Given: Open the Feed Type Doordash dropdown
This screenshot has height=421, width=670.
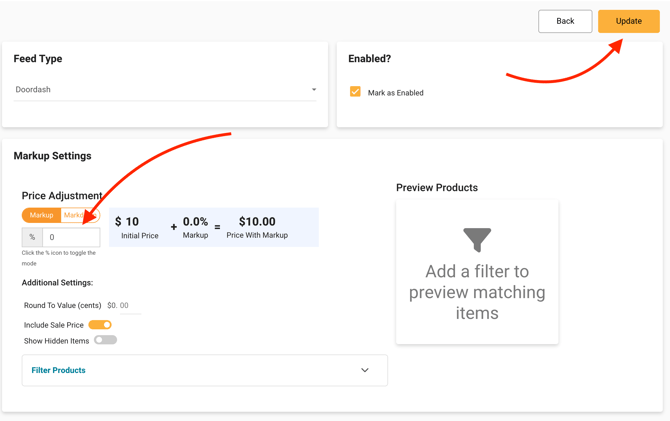Looking at the screenshot, I should point(165,90).
